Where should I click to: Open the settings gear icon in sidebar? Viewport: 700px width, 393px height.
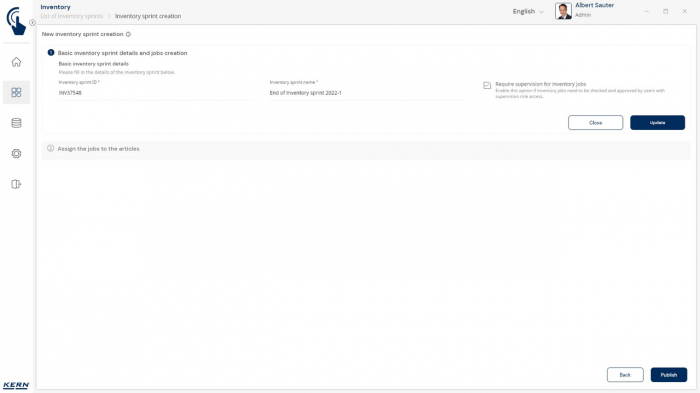tap(16, 154)
